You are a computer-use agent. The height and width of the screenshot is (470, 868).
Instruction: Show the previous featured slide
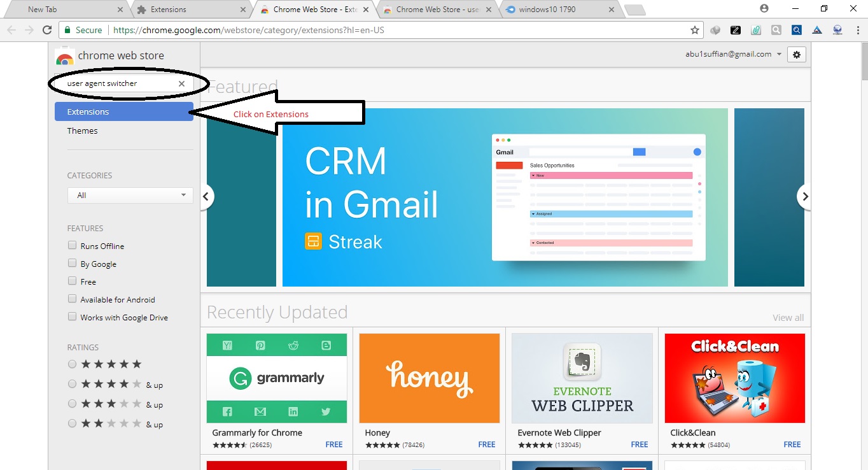point(206,197)
